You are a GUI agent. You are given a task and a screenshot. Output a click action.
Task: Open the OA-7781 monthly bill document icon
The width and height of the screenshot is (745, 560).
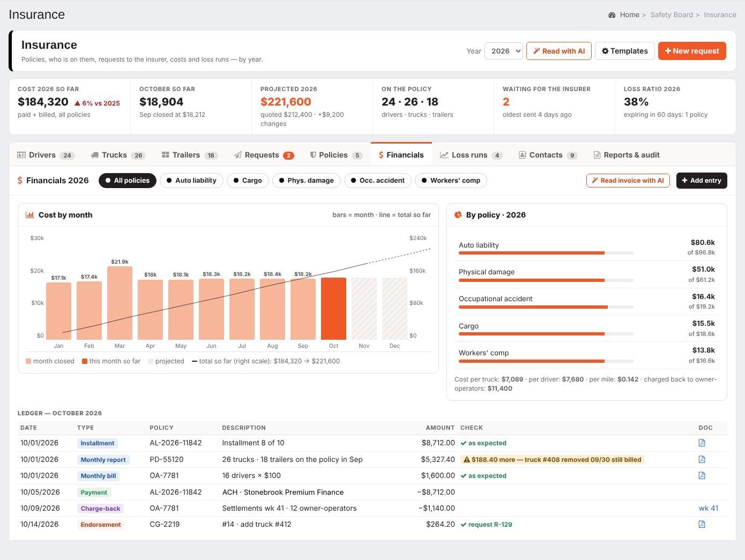click(702, 475)
